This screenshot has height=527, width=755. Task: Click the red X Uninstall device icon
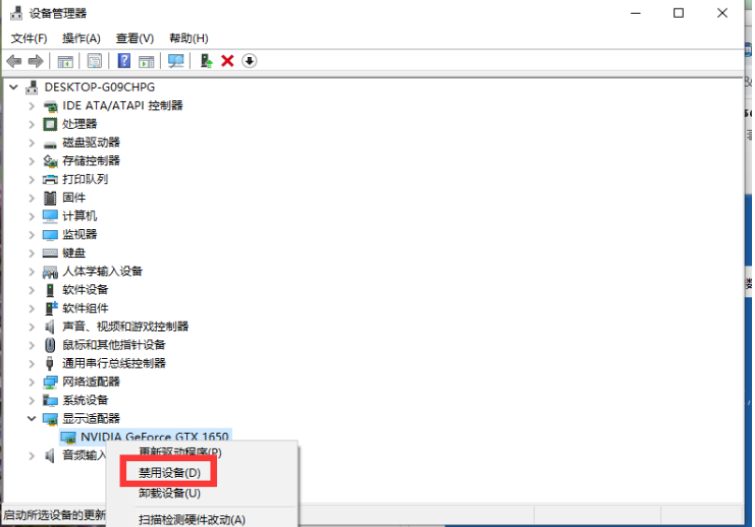[x=227, y=61]
